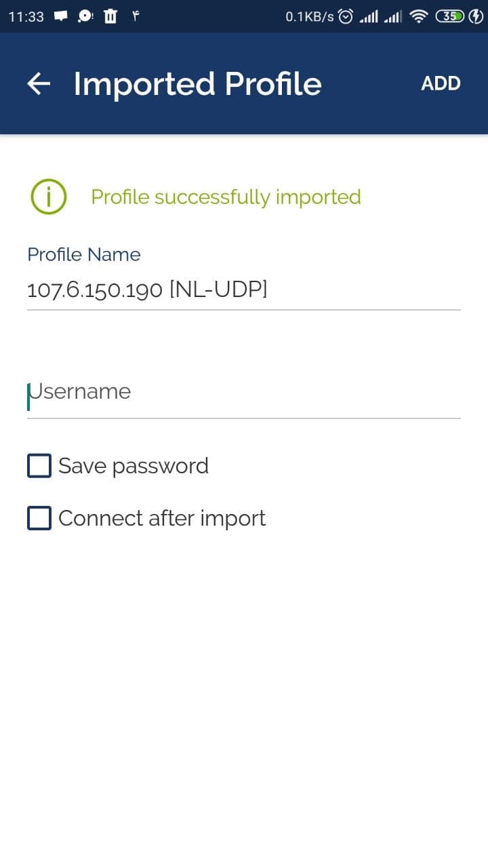Tap the 0.1KB/s network speed indicator
Viewport: 488px width, 868px height.
click(310, 17)
